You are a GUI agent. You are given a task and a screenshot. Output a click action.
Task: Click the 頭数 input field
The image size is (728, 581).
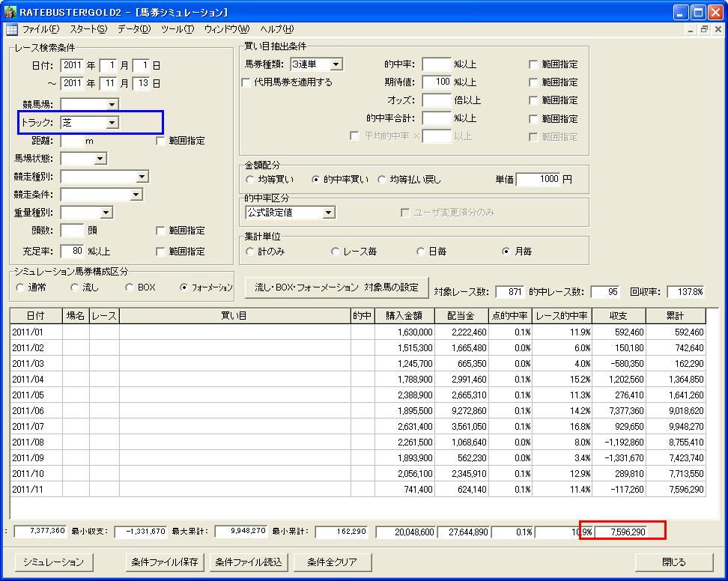tap(72, 231)
